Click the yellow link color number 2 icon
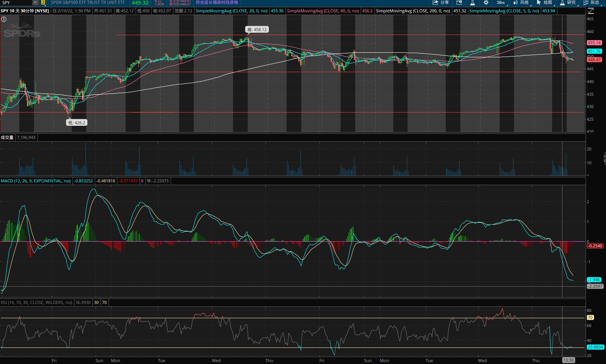606x364 pixels. 43,2
